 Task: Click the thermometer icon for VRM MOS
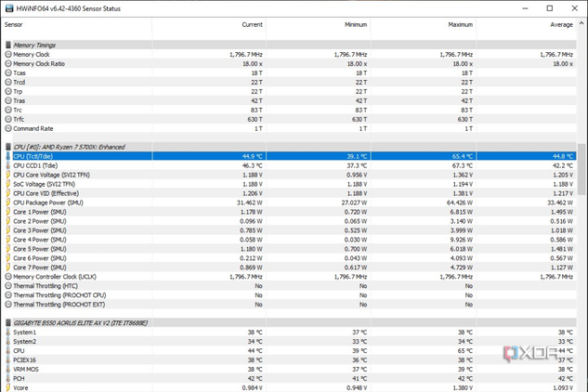pos(8,369)
